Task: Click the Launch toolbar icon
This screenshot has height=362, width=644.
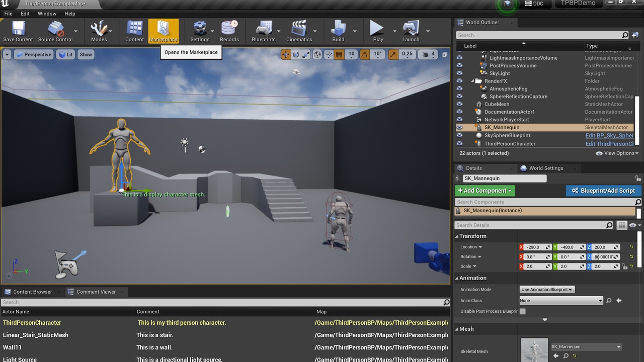Action: (411, 31)
